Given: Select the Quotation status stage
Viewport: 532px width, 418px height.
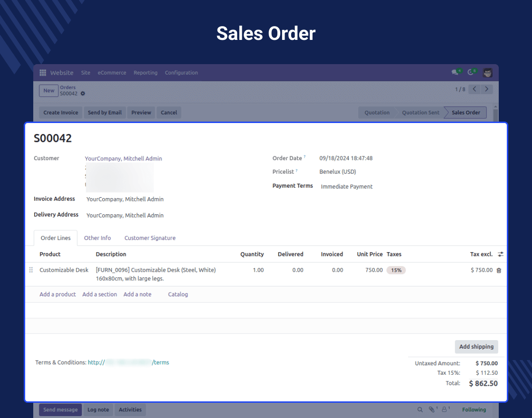Looking at the screenshot, I should (x=377, y=113).
